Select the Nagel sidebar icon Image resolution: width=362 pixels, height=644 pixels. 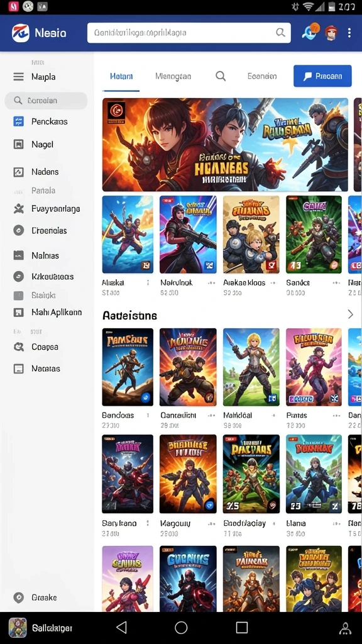[x=18, y=144]
